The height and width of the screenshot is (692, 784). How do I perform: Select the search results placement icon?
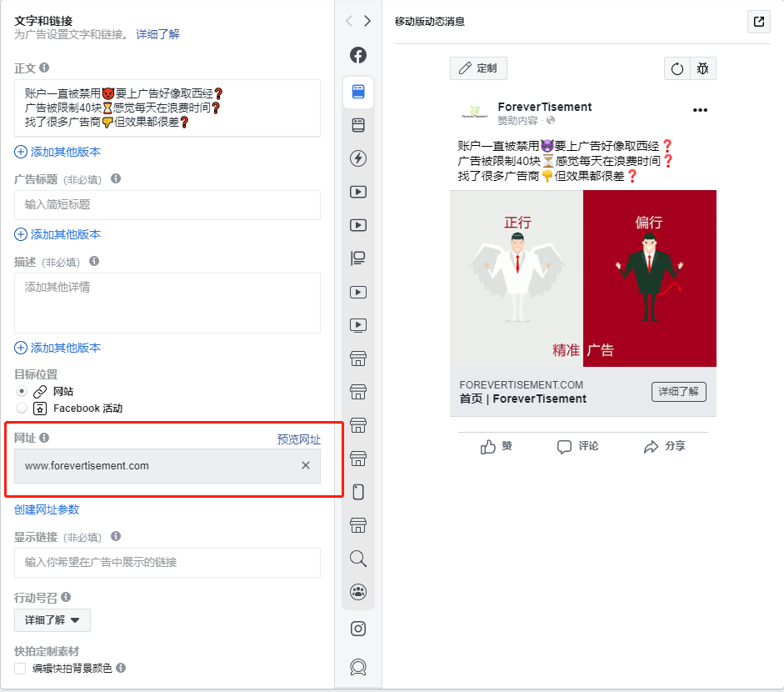click(x=358, y=559)
